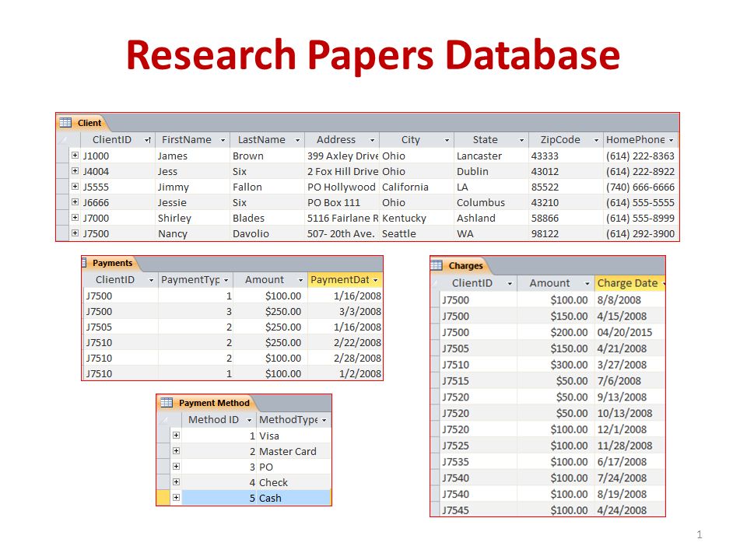The image size is (747, 560).
Task: Open the PaymentType column dropdown
Action: (x=226, y=280)
